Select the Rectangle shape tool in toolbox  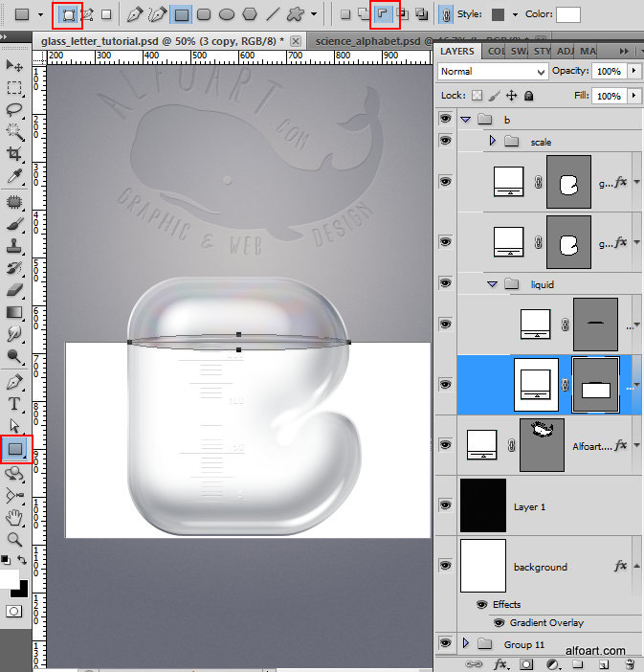point(15,448)
